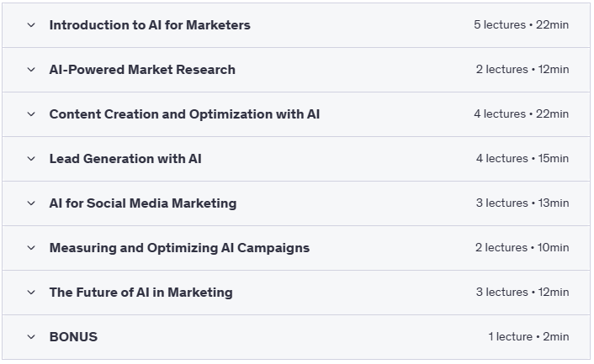Expand the BONUS section title

click(73, 337)
